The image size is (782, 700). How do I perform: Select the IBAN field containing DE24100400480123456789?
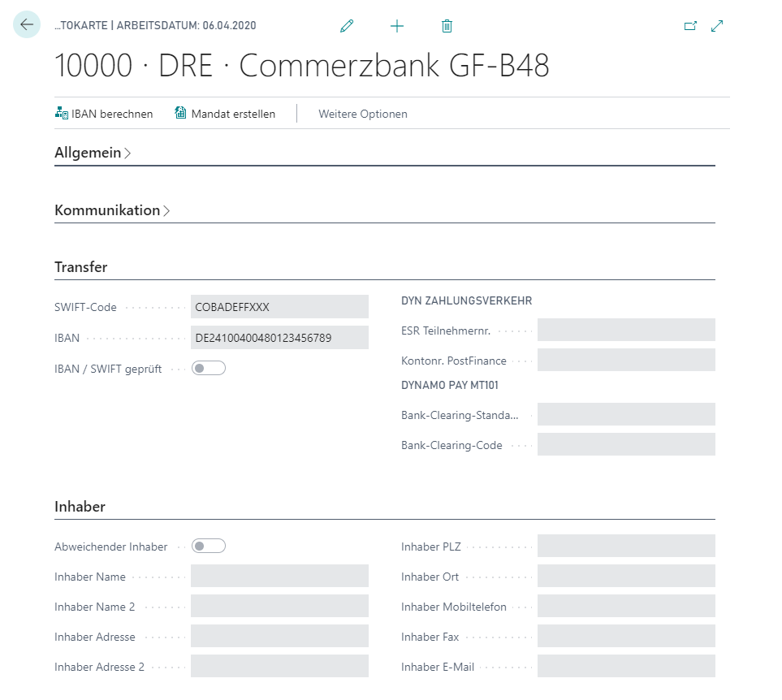click(x=279, y=337)
